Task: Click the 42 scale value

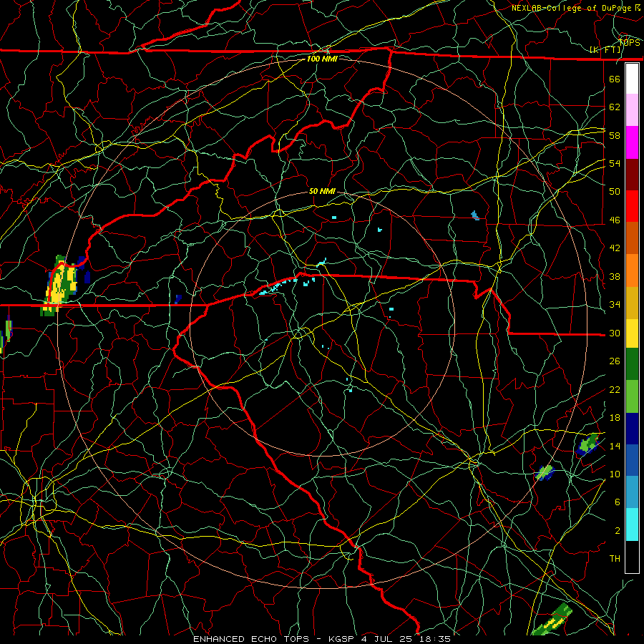Action: click(615, 248)
